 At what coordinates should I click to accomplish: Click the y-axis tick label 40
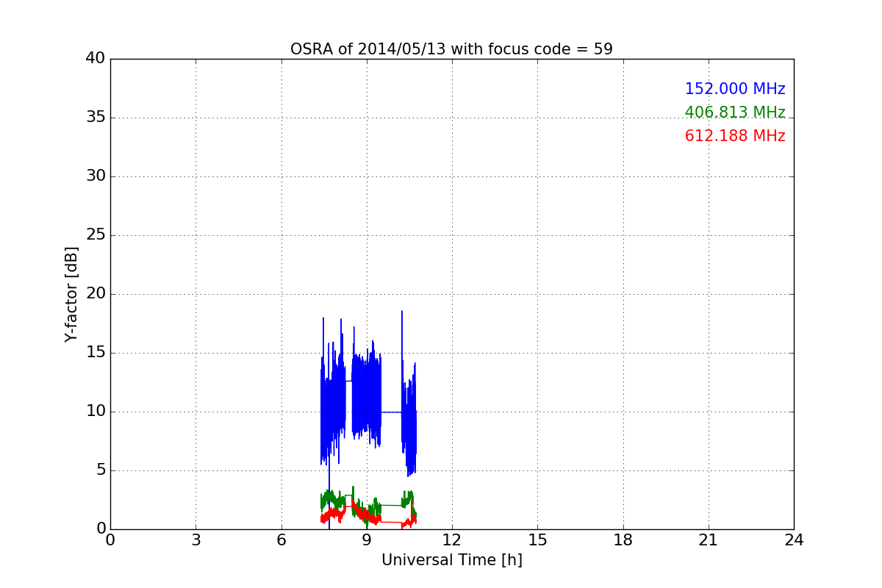96,59
